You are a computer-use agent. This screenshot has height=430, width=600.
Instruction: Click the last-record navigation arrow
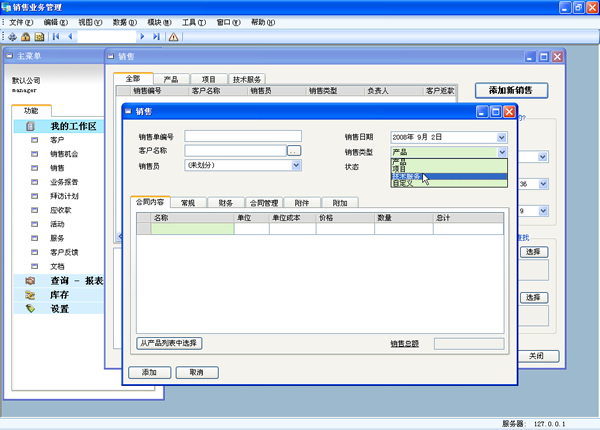click(x=157, y=37)
